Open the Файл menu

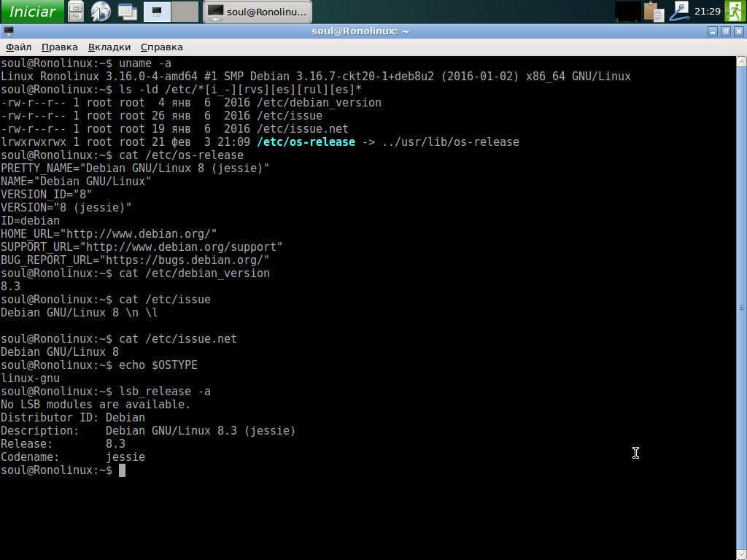[x=18, y=47]
